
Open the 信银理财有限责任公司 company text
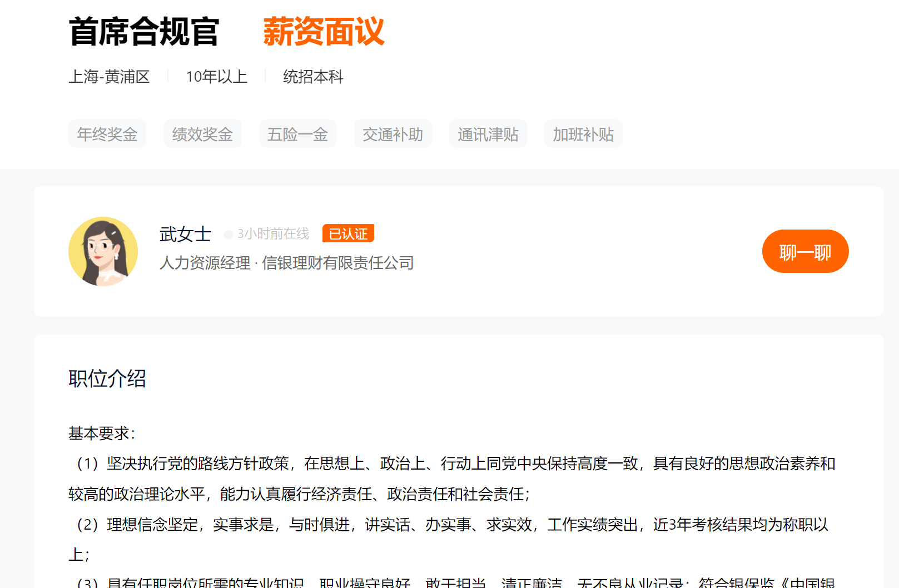coord(337,263)
